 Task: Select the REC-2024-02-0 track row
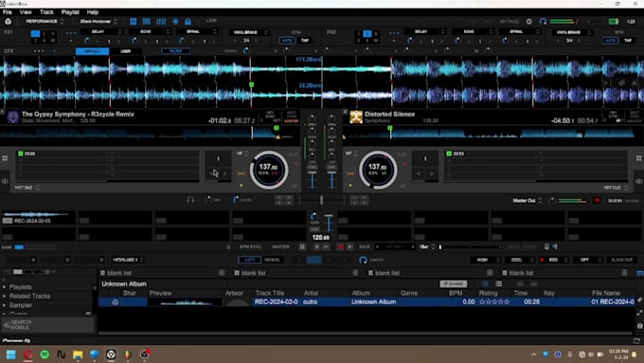point(367,301)
